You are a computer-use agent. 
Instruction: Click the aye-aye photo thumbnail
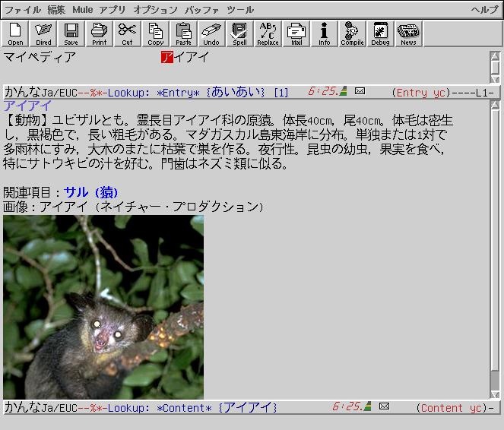click(103, 307)
